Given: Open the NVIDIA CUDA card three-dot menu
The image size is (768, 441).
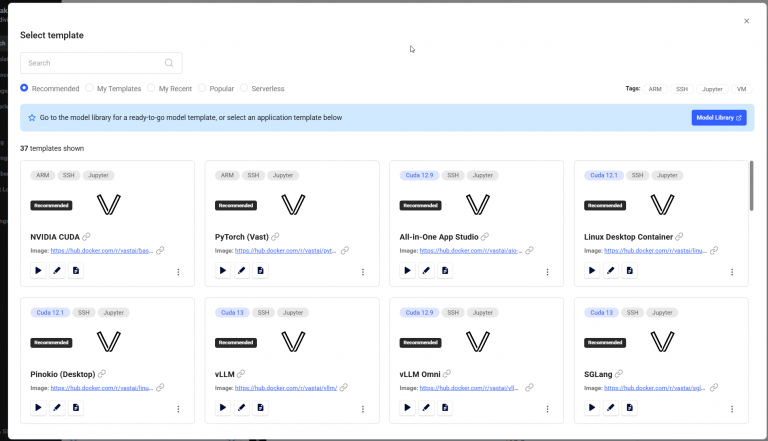Looking at the screenshot, I should pos(178,272).
